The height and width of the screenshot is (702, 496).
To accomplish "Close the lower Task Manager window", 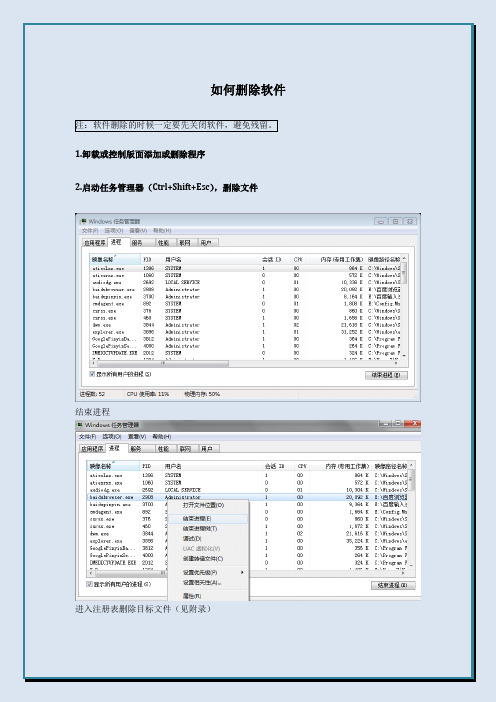I will [414, 424].
